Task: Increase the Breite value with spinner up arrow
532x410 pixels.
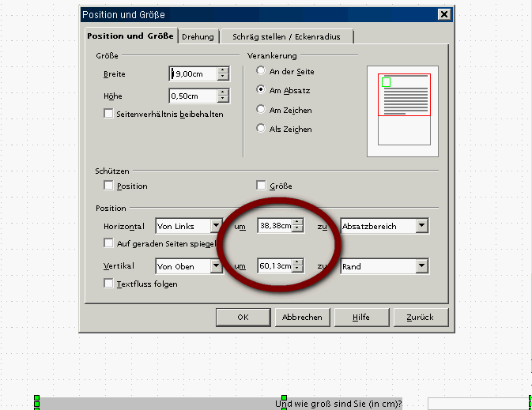Action: (223, 70)
